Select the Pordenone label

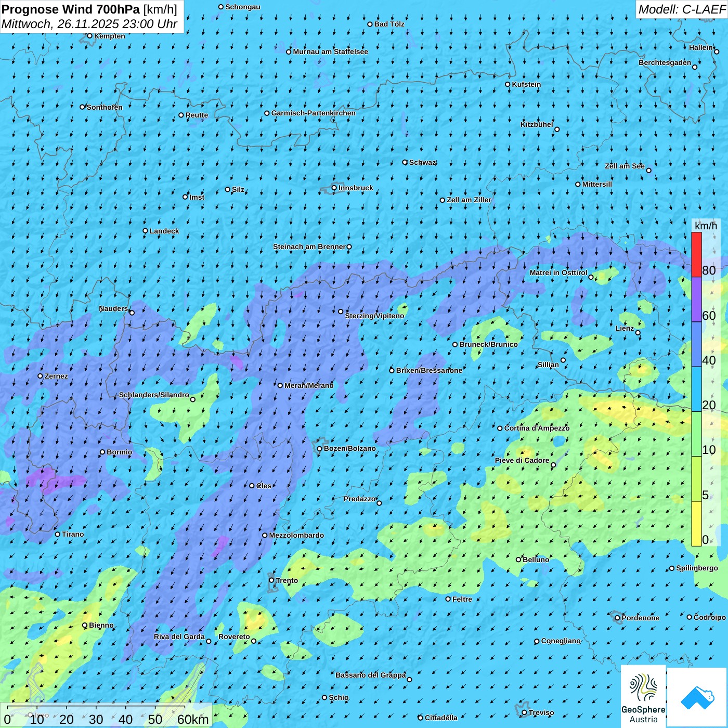(641, 618)
